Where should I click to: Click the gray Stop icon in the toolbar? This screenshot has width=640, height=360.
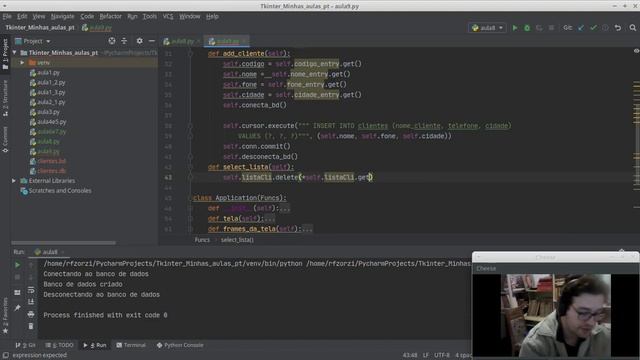click(551, 28)
